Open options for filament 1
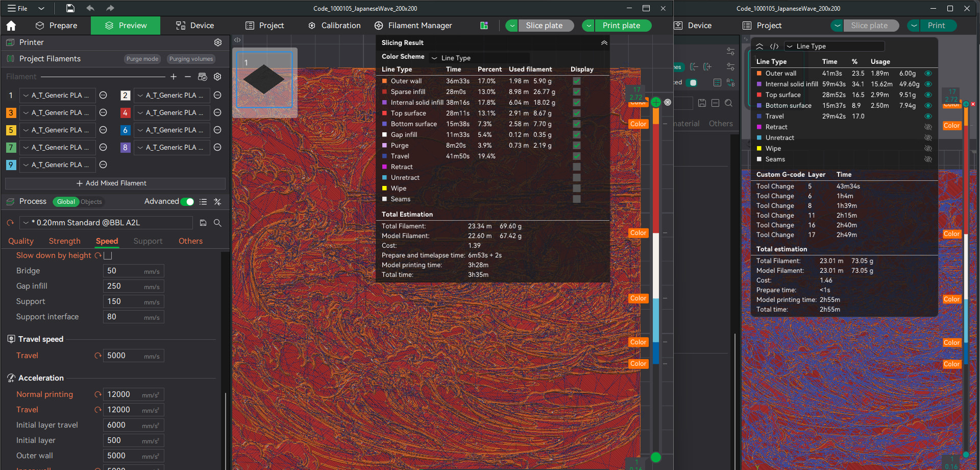This screenshot has height=470, width=980. click(103, 95)
